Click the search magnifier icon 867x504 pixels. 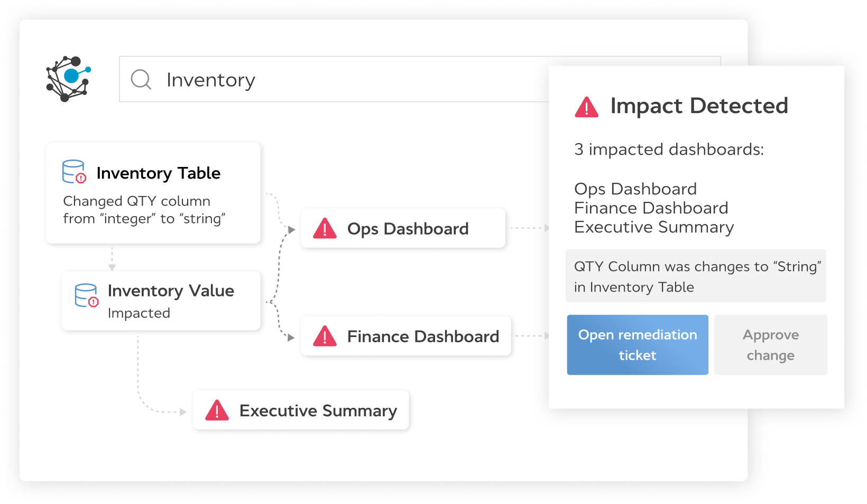[141, 80]
